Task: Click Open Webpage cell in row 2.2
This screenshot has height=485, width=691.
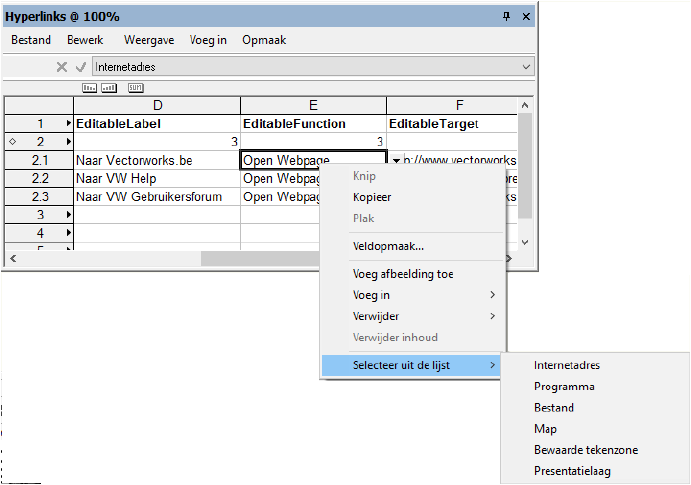Action: [280, 178]
